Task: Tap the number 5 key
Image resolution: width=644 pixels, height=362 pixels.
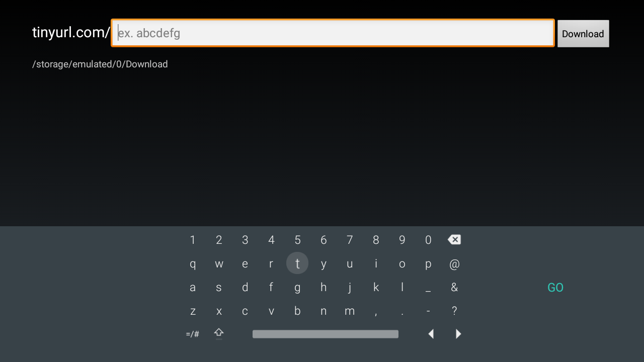Action: [x=297, y=240]
